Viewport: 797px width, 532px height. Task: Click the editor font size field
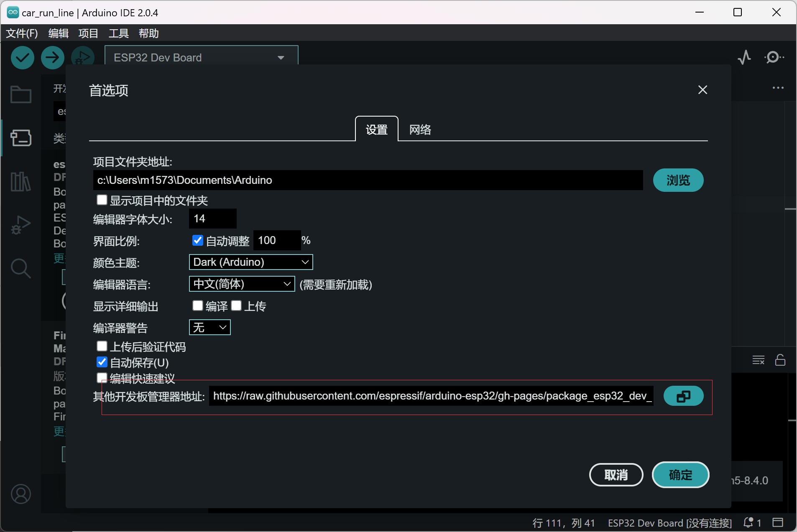click(212, 219)
